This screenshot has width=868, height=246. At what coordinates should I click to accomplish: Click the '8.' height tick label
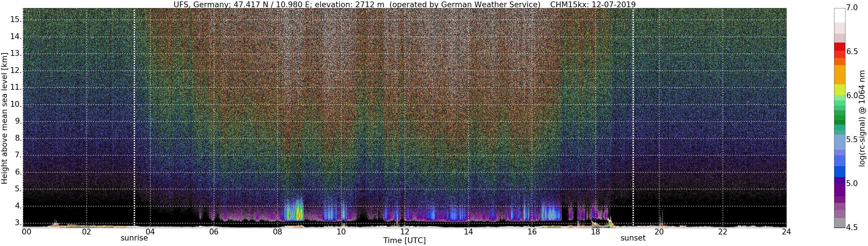point(18,138)
